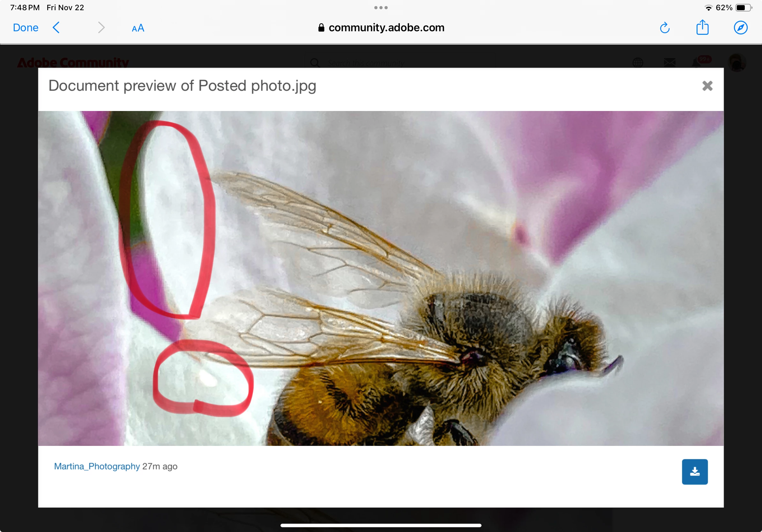The image size is (762, 532).
Task: Close the document preview with the X
Action: 707,86
